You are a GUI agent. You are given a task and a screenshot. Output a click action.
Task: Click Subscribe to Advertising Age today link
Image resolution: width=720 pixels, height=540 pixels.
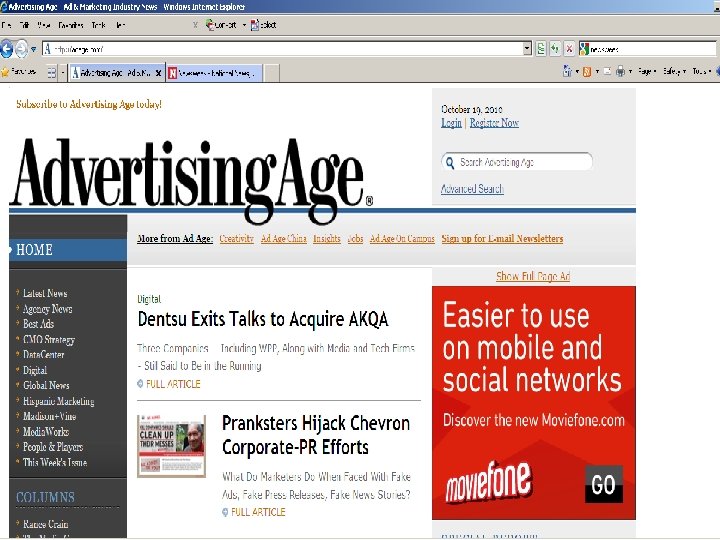[89, 104]
